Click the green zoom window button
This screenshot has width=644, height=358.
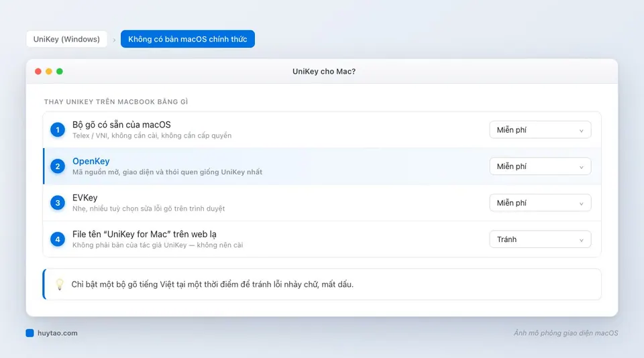tap(60, 72)
